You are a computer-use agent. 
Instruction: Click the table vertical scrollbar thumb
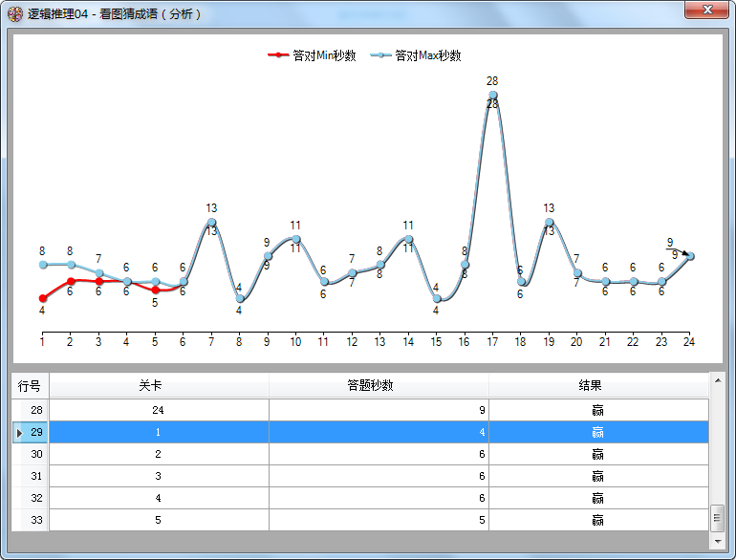click(x=717, y=518)
